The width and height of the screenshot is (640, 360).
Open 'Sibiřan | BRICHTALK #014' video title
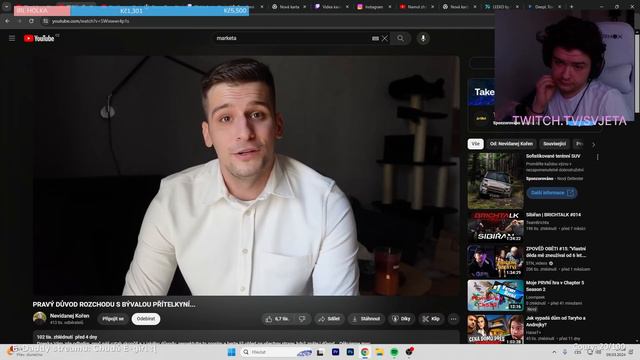553,215
